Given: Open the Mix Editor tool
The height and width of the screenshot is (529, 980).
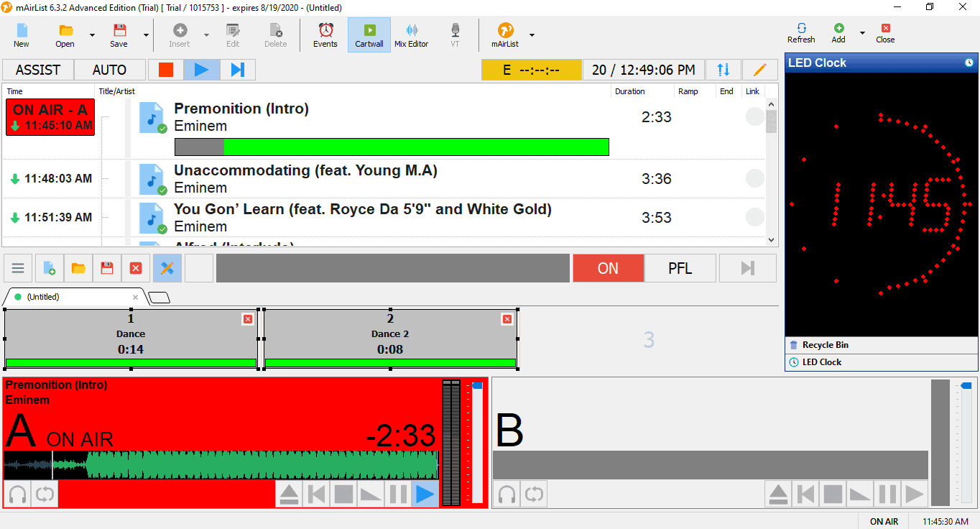Looking at the screenshot, I should tap(411, 34).
